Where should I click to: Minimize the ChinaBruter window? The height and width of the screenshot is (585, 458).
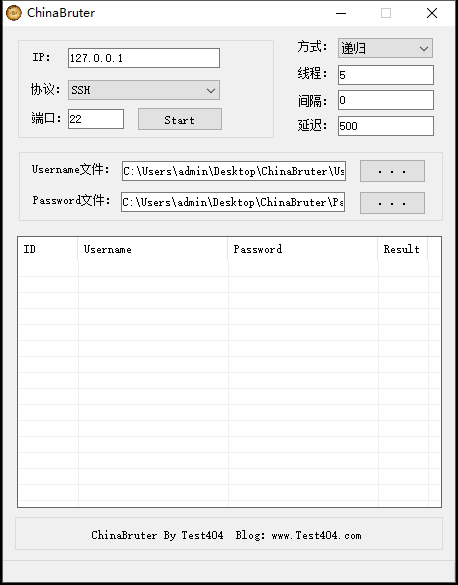pos(341,13)
